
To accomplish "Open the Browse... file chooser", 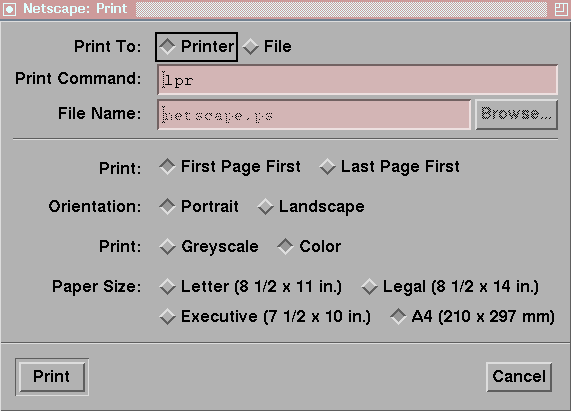I will (516, 115).
